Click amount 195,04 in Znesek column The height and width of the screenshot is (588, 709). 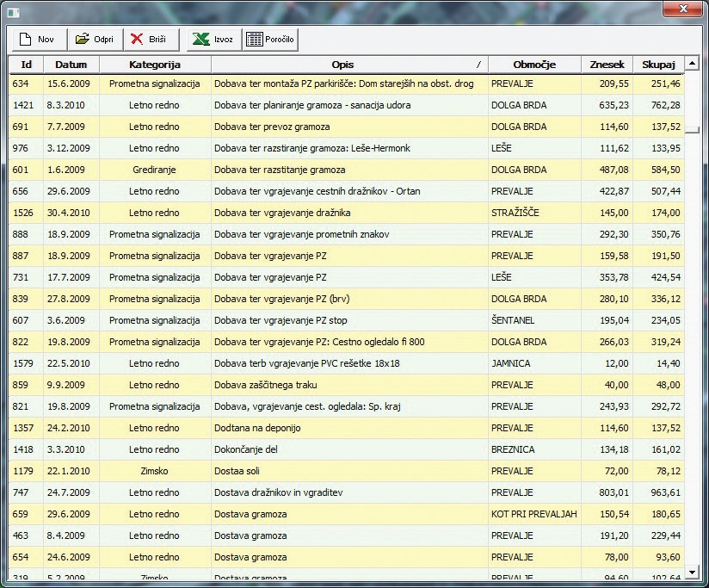click(614, 320)
